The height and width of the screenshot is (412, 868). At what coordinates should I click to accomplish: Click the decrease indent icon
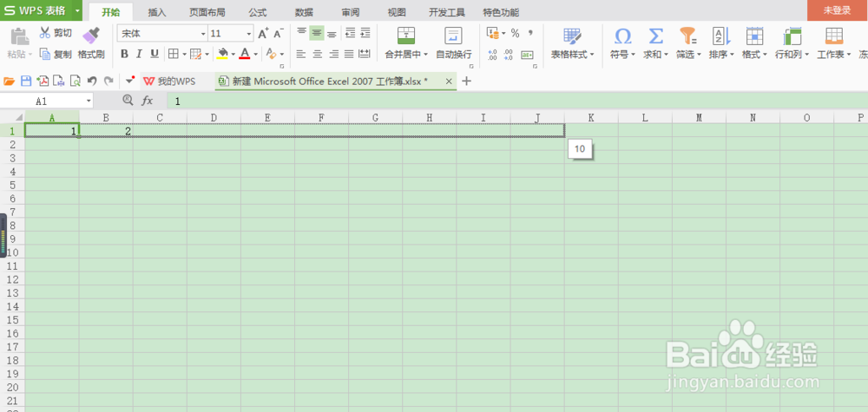pos(350,33)
